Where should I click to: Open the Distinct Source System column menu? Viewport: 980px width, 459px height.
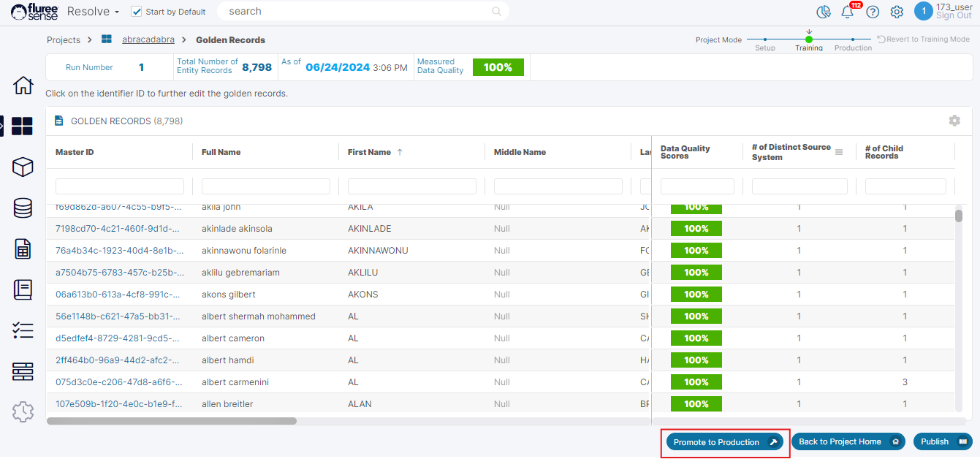839,152
